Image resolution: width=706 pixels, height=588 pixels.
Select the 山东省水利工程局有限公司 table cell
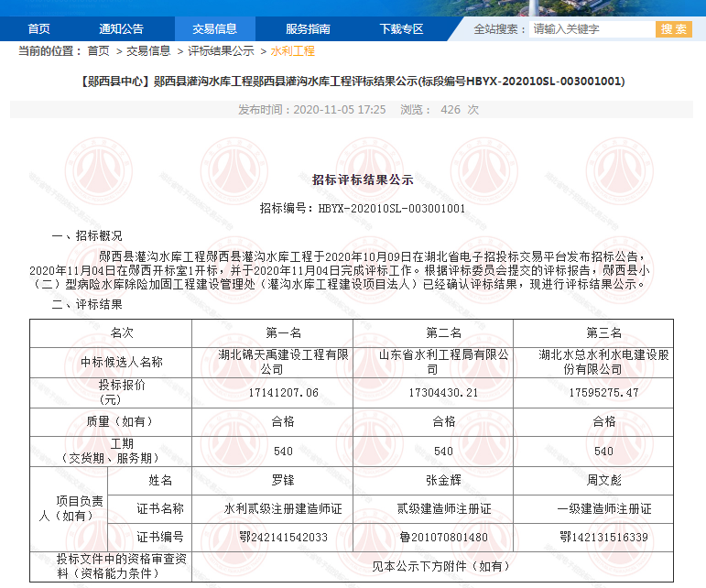click(432, 362)
